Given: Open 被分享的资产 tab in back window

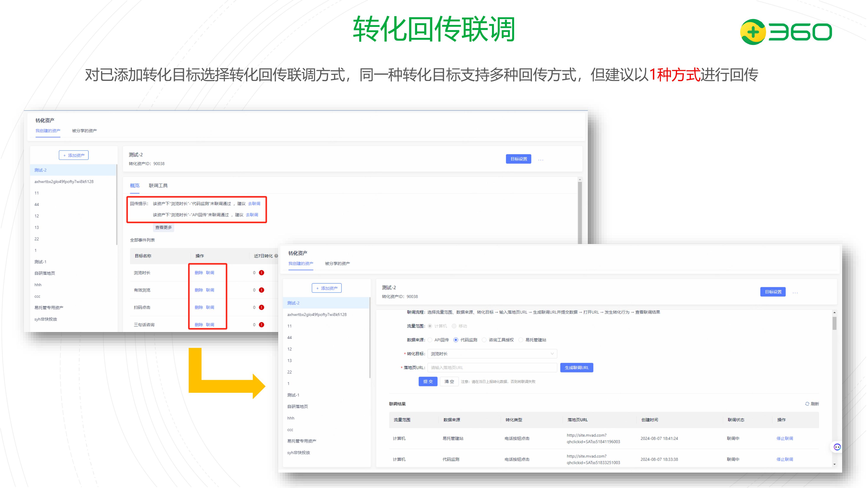Looking at the screenshot, I should point(84,131).
